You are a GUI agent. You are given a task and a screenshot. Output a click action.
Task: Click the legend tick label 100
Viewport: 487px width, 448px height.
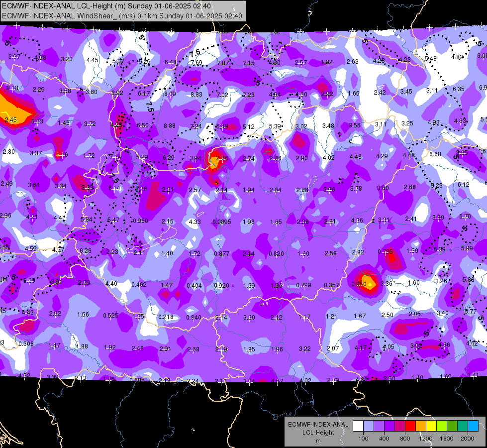click(363, 439)
